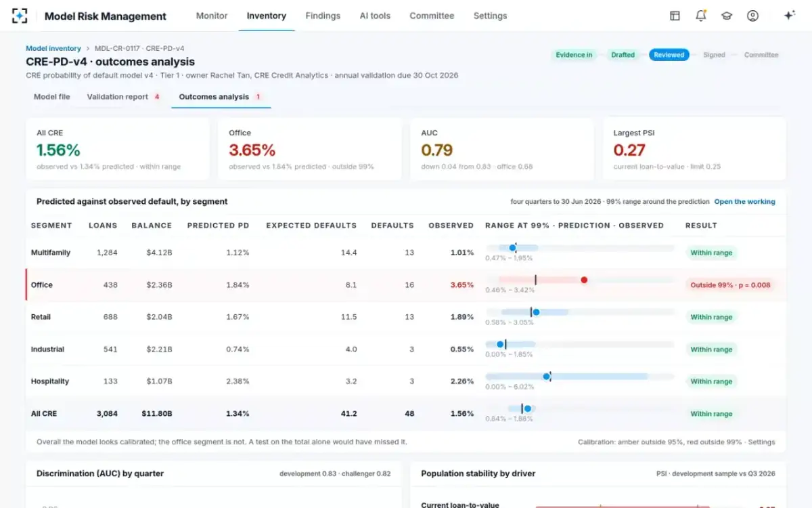Open the learning graduation cap icon
The width and height of the screenshot is (812, 508).
(x=727, y=16)
